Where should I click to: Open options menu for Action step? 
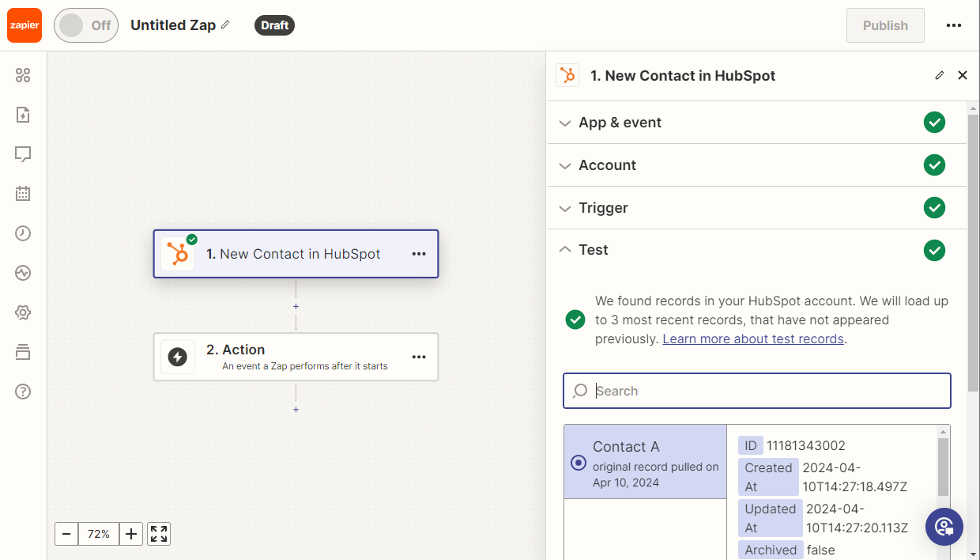click(419, 358)
